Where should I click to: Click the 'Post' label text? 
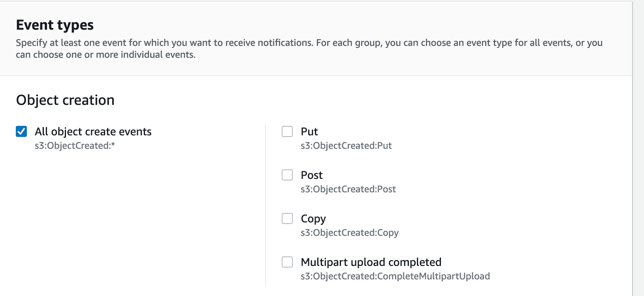(311, 175)
